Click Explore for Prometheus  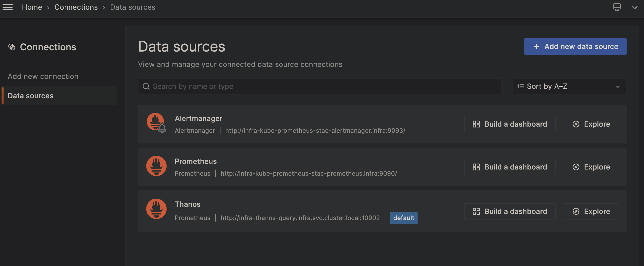click(591, 167)
